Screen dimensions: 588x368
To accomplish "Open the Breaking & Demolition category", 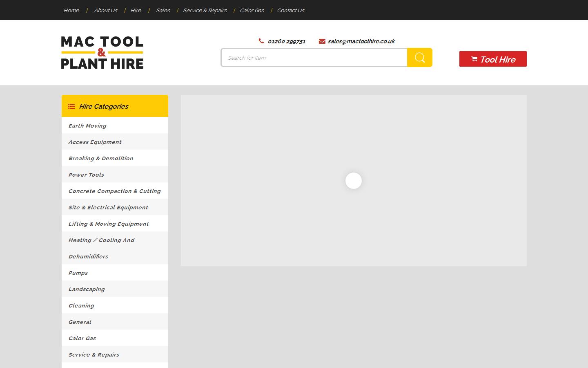I will coord(100,158).
